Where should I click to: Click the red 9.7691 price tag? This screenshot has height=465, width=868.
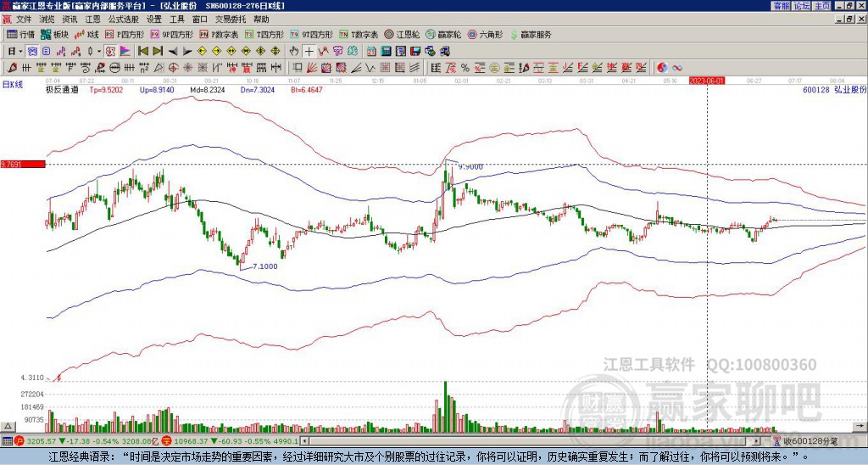(x=23, y=164)
